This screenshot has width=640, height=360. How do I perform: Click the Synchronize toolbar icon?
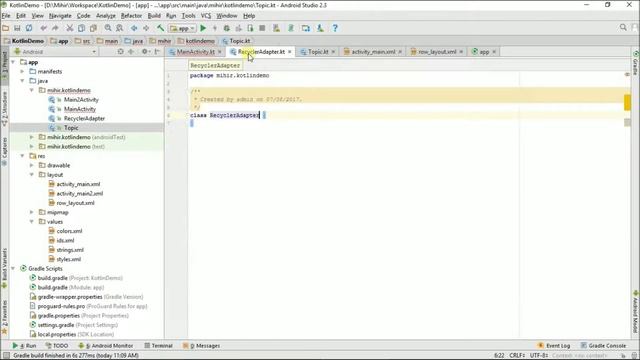tap(29, 28)
